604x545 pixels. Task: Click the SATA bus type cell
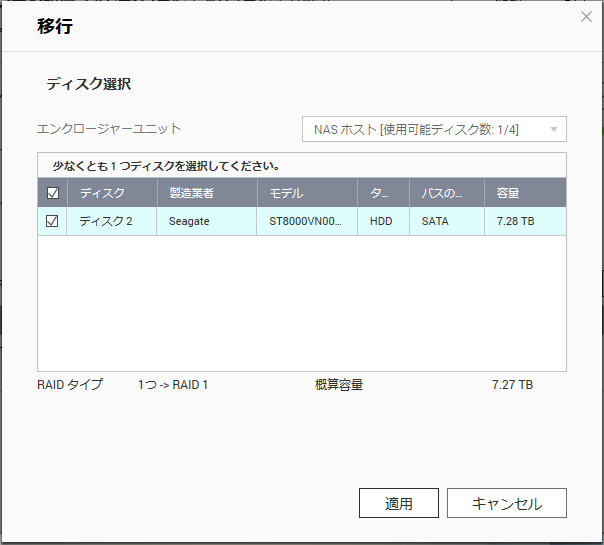(x=446, y=221)
